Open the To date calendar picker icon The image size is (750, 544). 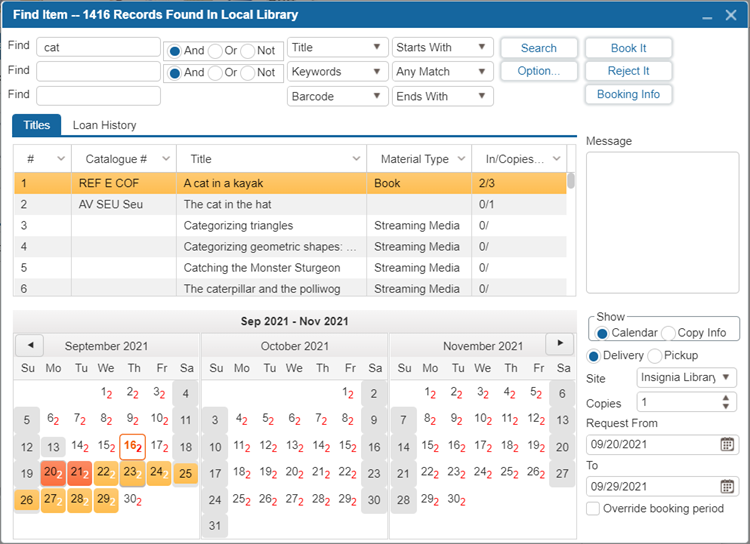727,486
